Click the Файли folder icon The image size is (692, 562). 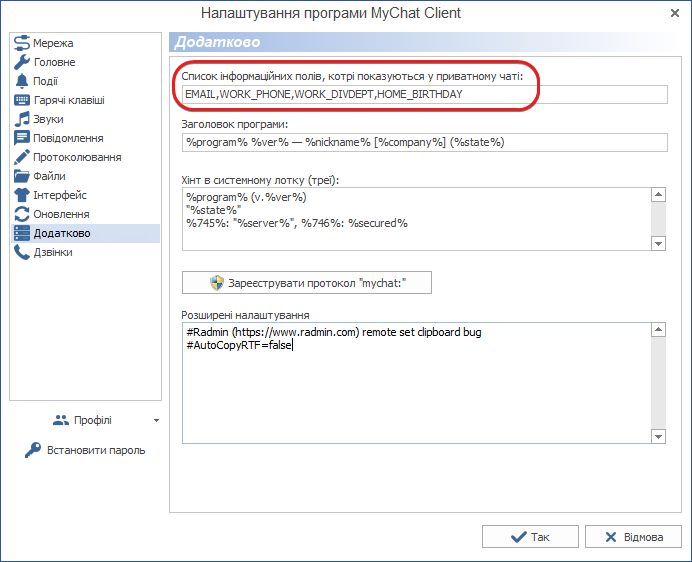[x=22, y=176]
